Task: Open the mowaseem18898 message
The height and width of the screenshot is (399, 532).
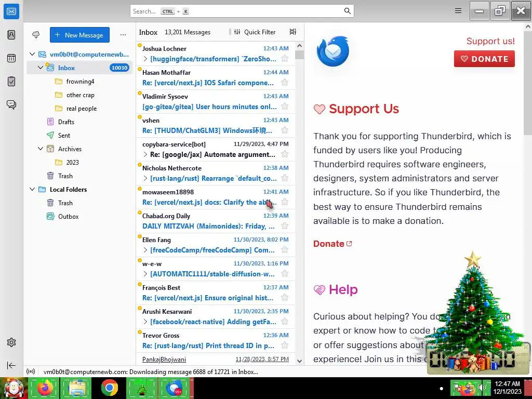Action: point(216,197)
